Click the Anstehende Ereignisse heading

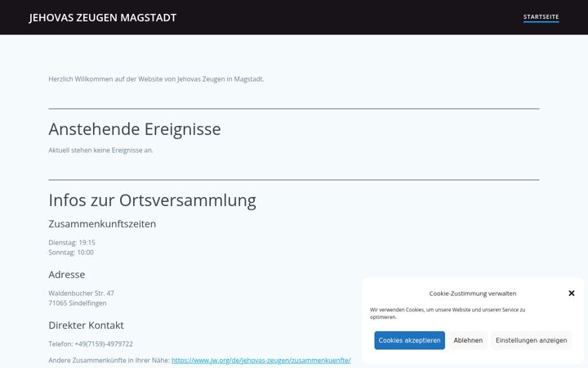135,129
